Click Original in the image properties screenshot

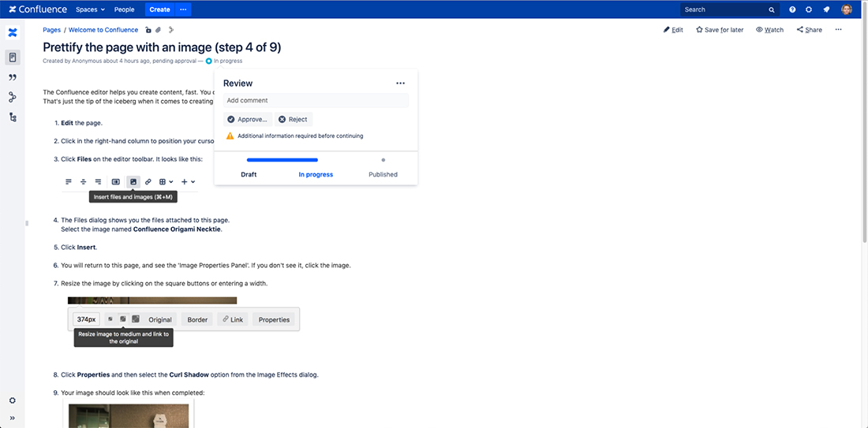(160, 319)
